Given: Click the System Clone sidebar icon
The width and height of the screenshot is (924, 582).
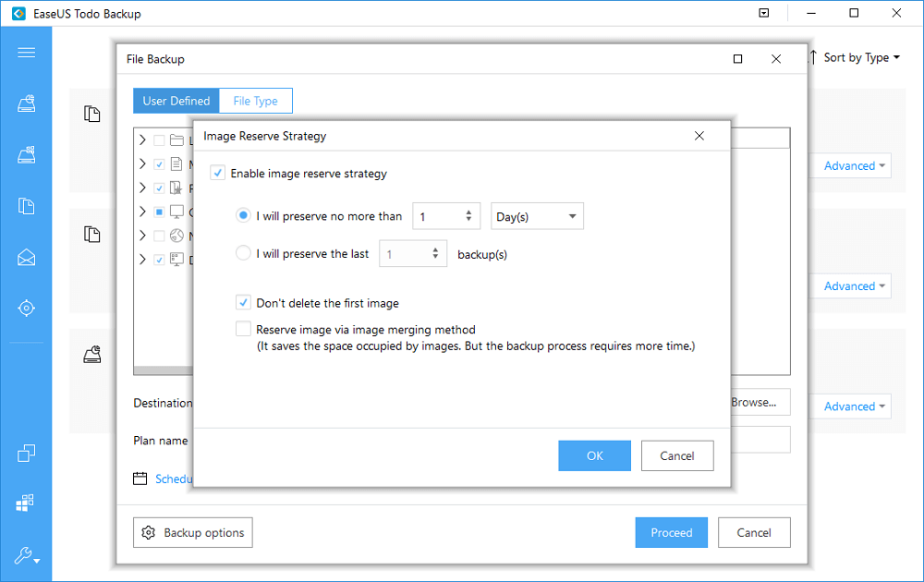Looking at the screenshot, I should click(x=26, y=503).
